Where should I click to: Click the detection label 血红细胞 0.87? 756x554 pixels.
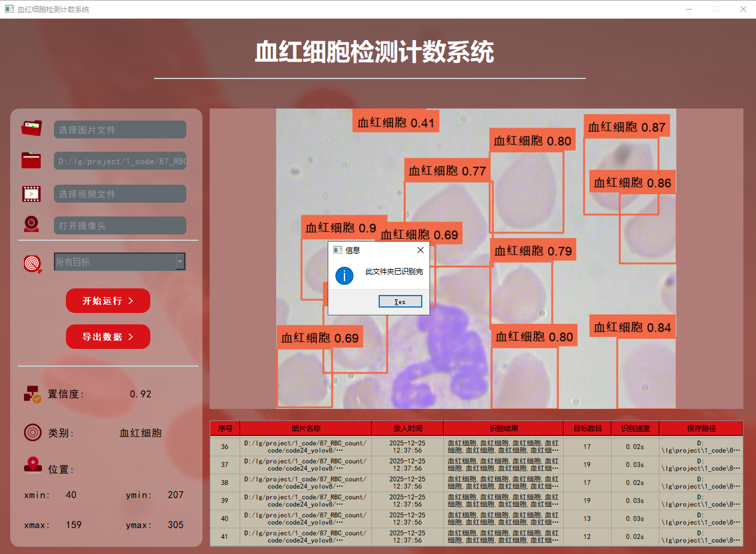tap(626, 127)
